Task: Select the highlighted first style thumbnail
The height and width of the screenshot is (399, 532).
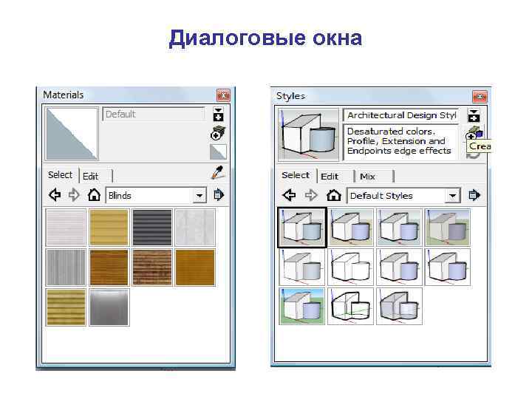Action: point(302,228)
